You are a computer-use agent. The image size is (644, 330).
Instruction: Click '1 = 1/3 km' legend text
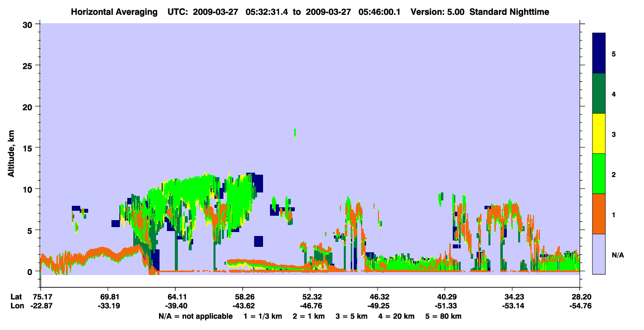click(263, 316)
